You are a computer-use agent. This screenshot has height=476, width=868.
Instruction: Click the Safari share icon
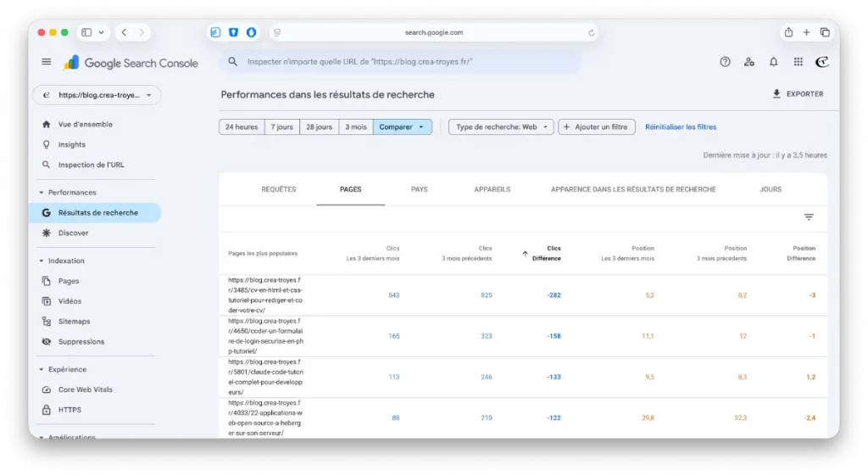tap(788, 32)
